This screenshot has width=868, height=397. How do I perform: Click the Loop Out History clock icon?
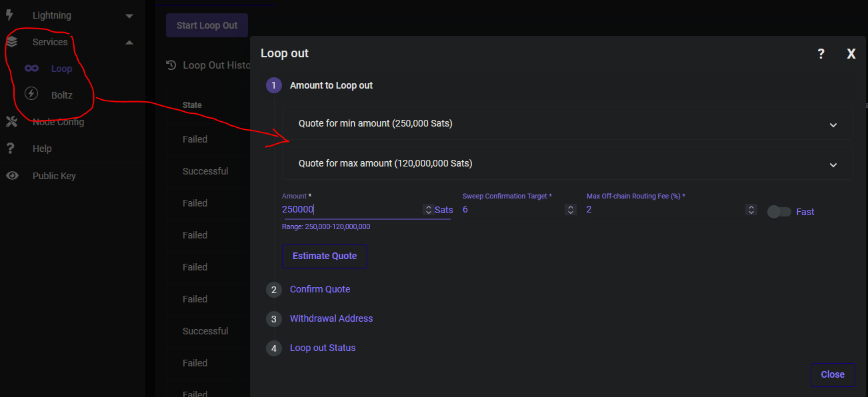171,65
